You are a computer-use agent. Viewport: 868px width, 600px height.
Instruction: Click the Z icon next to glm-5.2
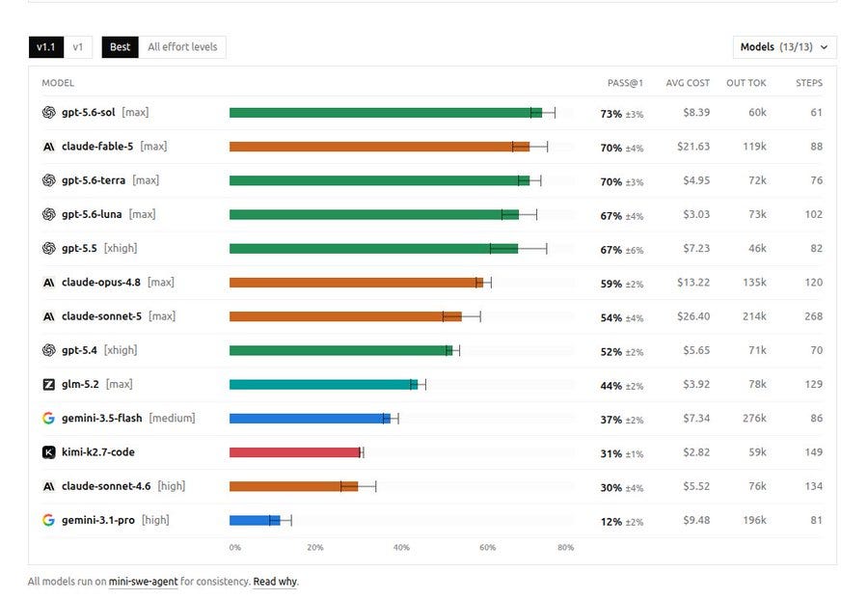pos(49,384)
